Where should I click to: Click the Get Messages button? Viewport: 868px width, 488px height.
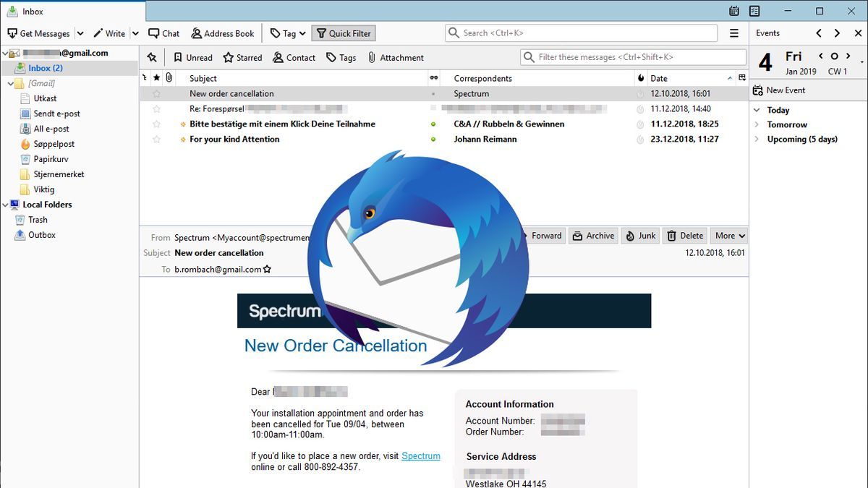[x=38, y=33]
